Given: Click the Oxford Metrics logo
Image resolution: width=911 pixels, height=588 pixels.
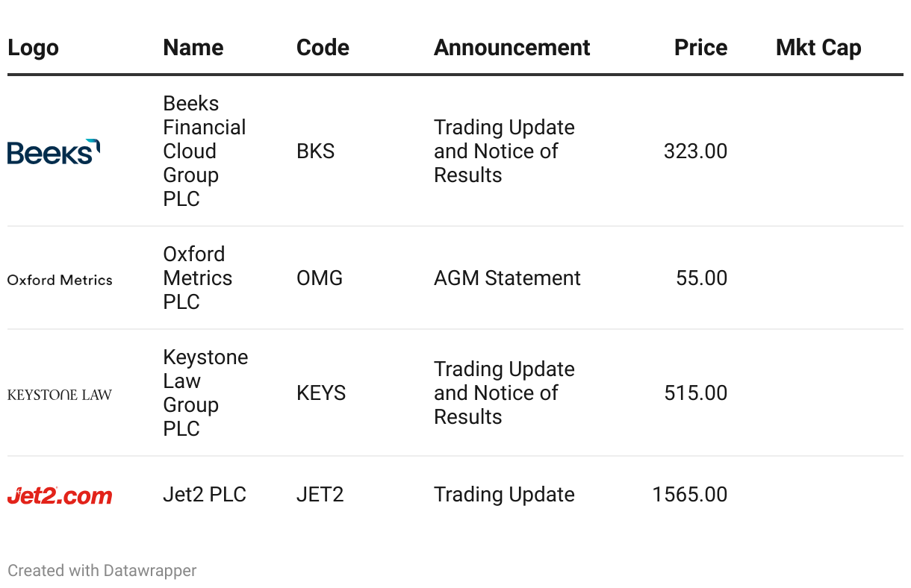Looking at the screenshot, I should 60,280.
